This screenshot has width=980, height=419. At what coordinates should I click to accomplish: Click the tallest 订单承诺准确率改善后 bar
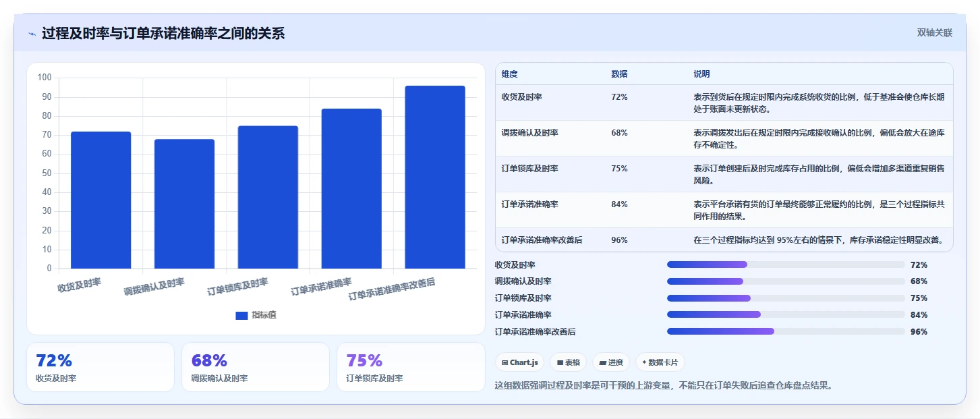pos(435,177)
